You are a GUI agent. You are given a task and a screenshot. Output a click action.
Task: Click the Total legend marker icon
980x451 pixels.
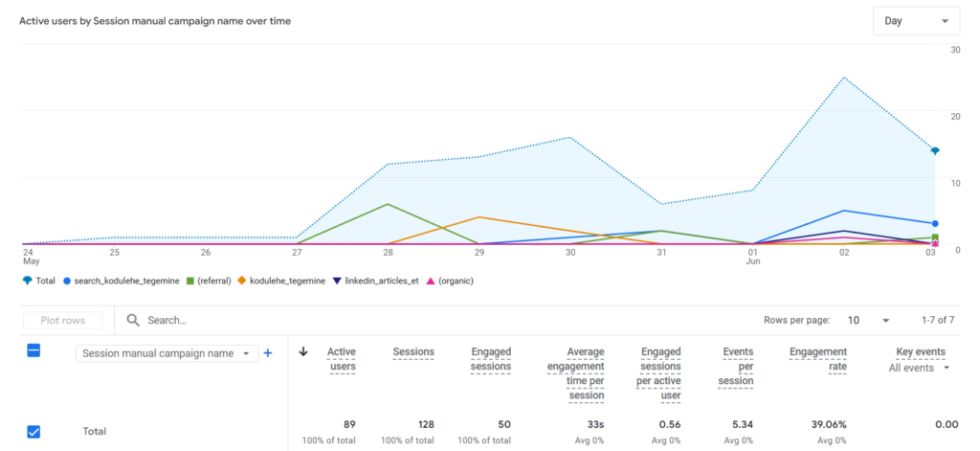coord(27,281)
